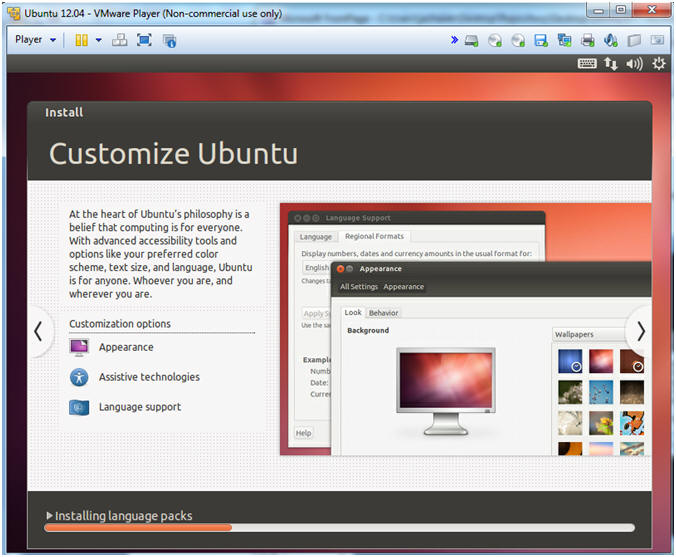The width and height of the screenshot is (676, 557).
Task: Close the Appearance window with red button
Action: 340,269
